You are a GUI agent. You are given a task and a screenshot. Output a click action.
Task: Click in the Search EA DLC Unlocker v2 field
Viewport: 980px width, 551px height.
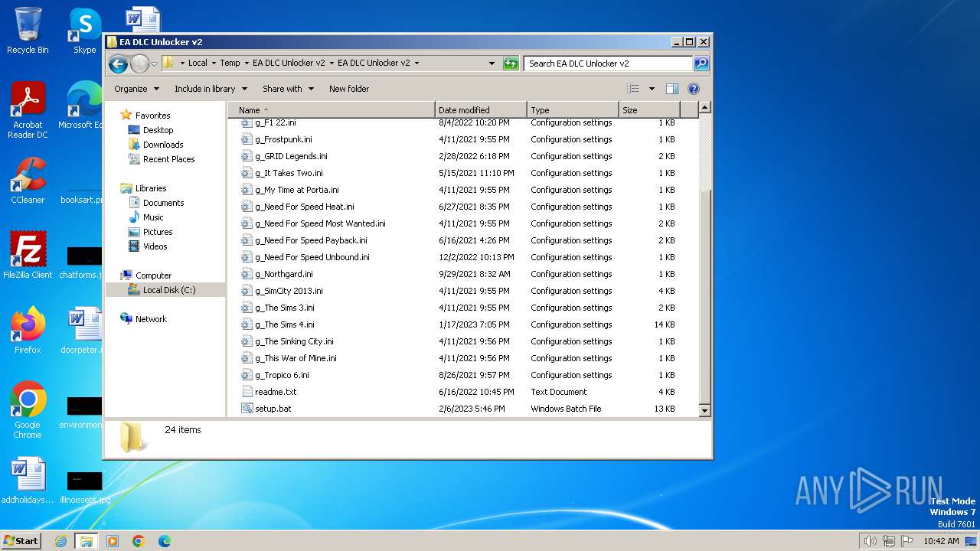tap(609, 64)
